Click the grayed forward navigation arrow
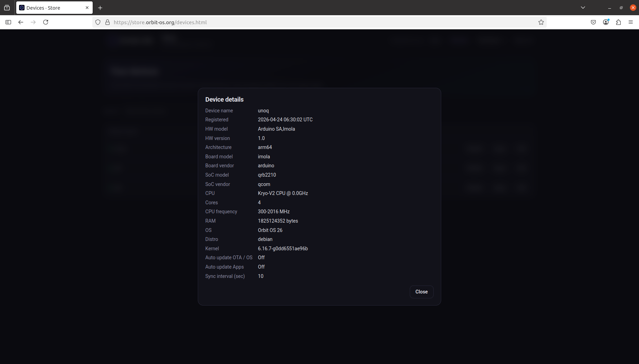The width and height of the screenshot is (639, 364). pos(33,22)
